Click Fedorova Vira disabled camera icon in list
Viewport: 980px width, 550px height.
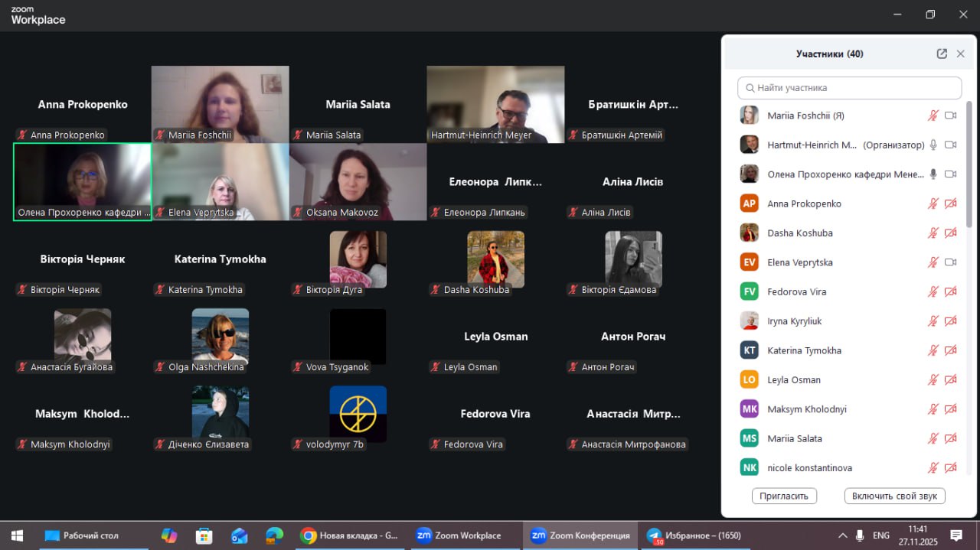951,291
